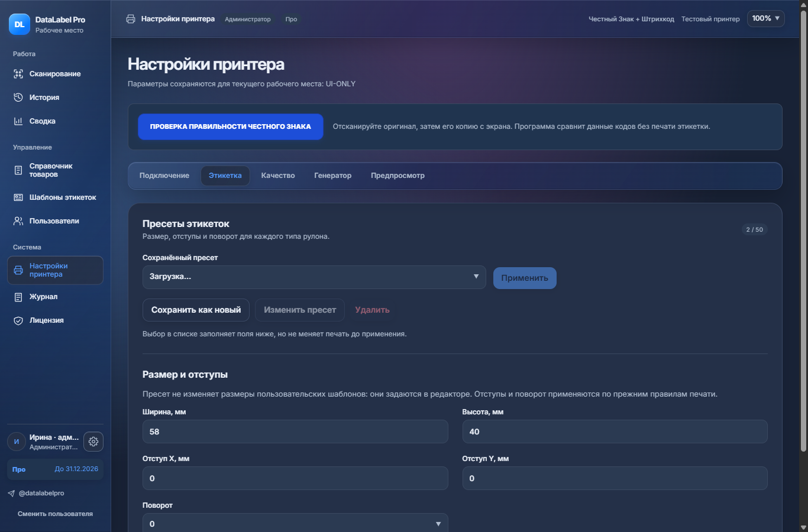Open Справочник товаров via its document icon
This screenshot has width=808, height=532.
click(x=18, y=170)
